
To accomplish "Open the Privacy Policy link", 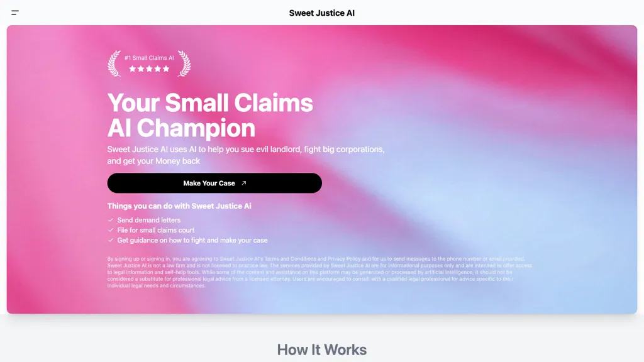I will pos(344,259).
